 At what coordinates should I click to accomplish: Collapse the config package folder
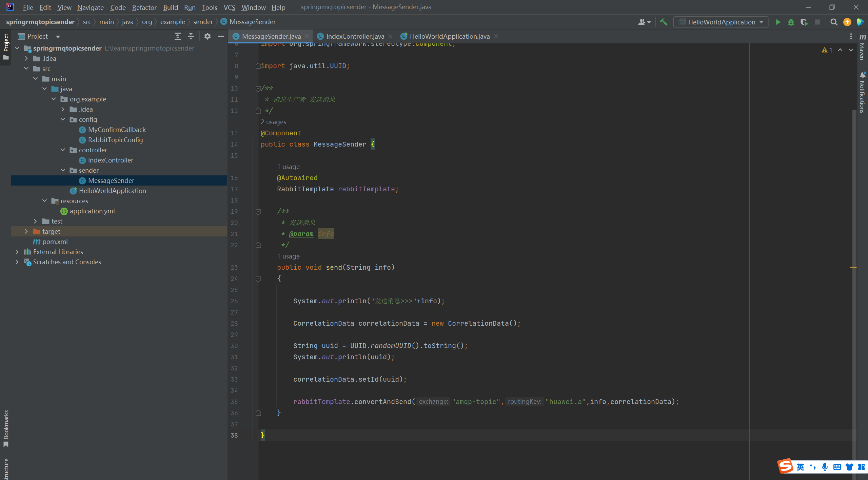tap(63, 119)
